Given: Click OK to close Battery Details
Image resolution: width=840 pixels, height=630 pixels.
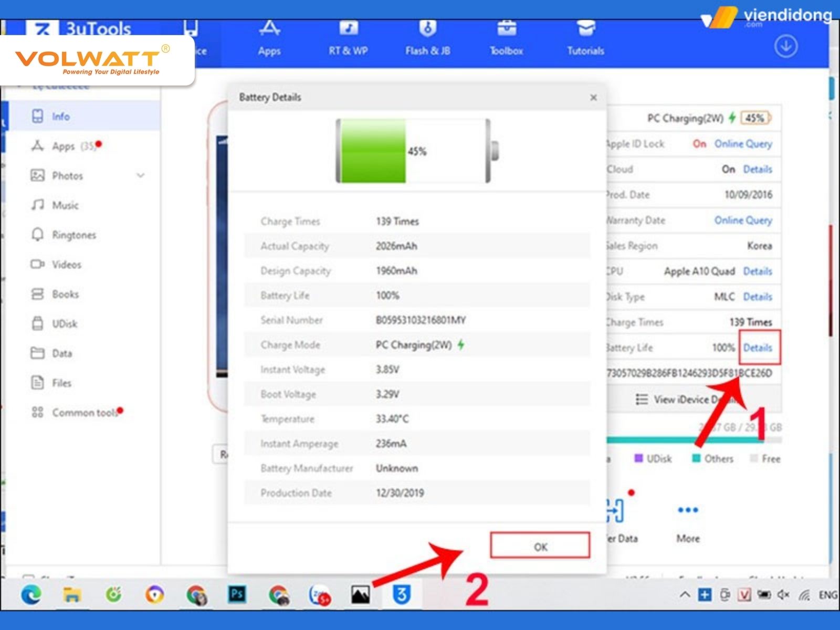Looking at the screenshot, I should click(540, 546).
